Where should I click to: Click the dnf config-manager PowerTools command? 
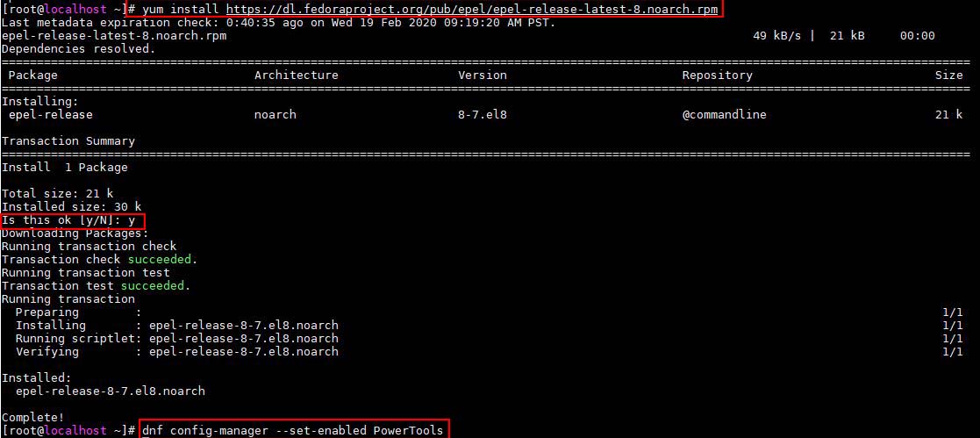point(293,431)
